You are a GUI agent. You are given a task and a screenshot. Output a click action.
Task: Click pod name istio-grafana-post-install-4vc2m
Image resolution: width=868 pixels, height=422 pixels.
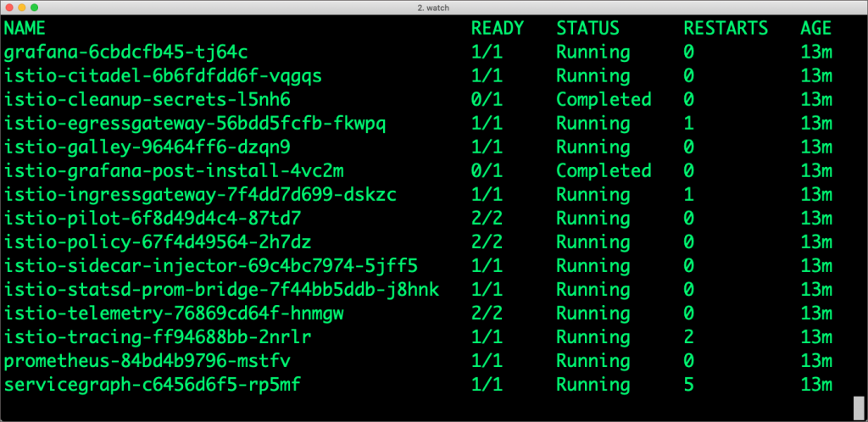point(174,171)
